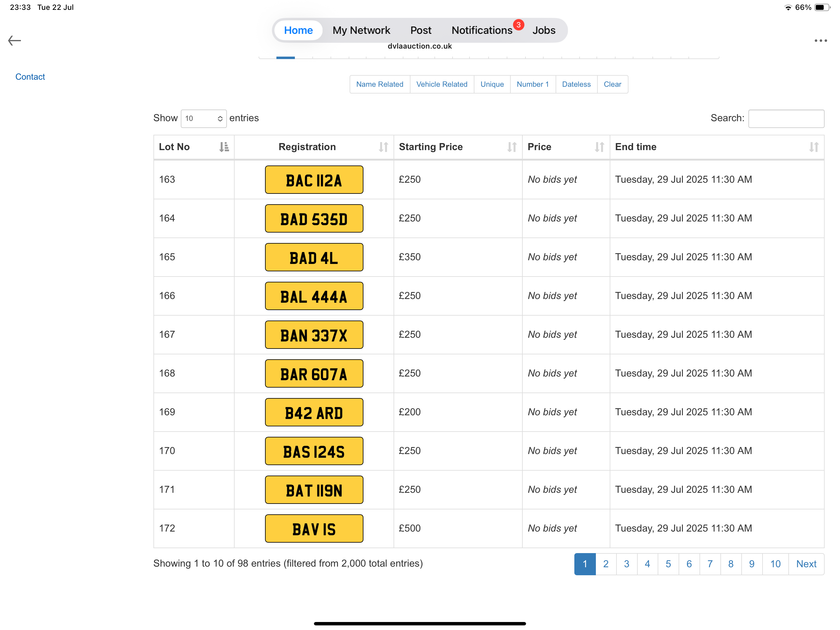Open Notifications with red badge

click(x=482, y=30)
